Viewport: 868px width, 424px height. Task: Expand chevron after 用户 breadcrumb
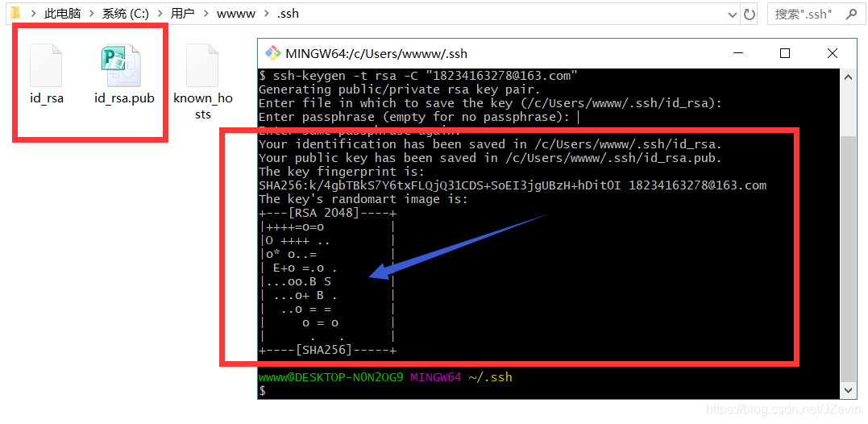coord(206,14)
